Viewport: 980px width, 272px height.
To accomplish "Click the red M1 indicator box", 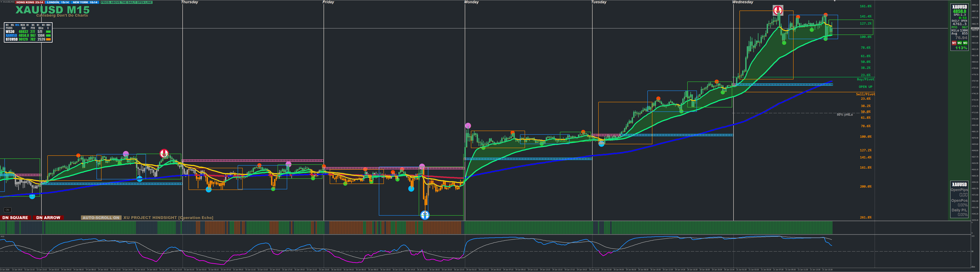I will (x=954, y=43).
